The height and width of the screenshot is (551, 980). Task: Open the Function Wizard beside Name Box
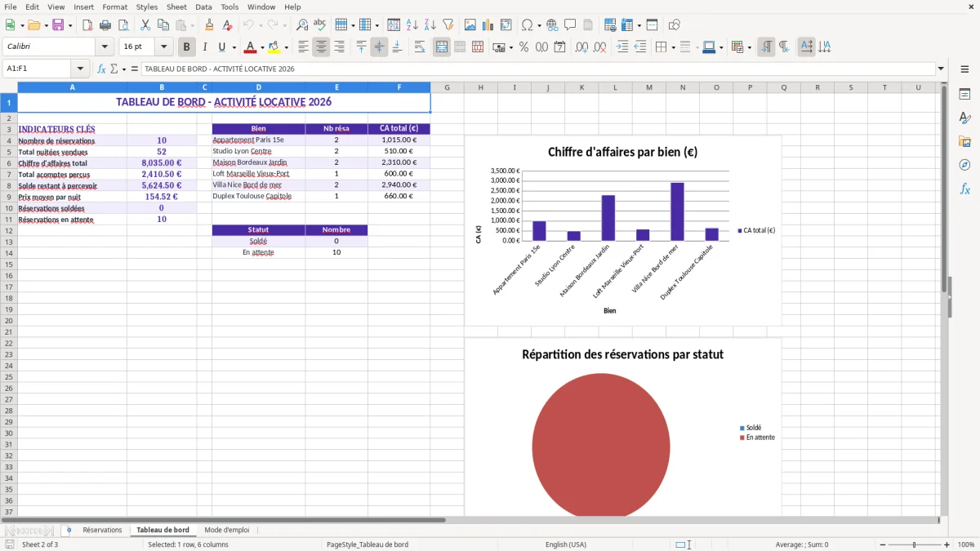[102, 69]
